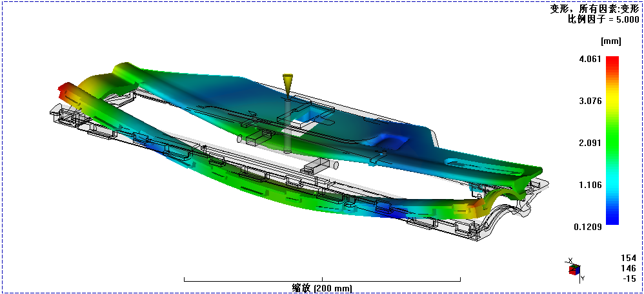Click the deformation color legend bar
This screenshot has width=644, height=294.
tap(612, 140)
